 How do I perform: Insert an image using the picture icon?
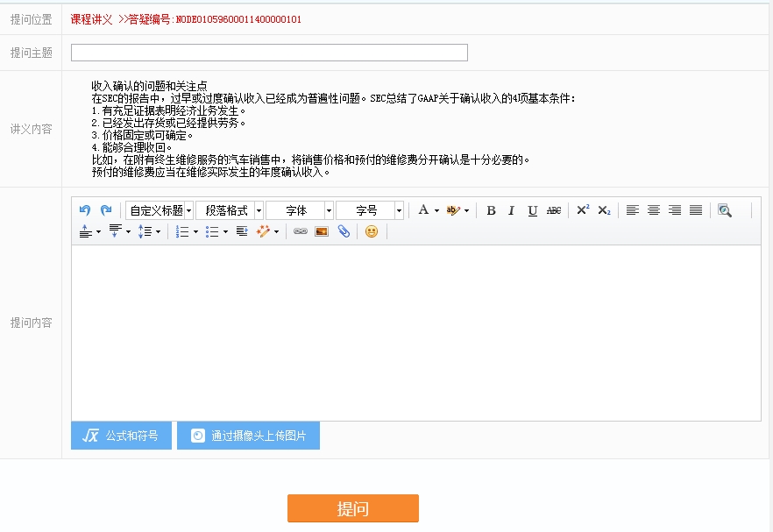[322, 231]
